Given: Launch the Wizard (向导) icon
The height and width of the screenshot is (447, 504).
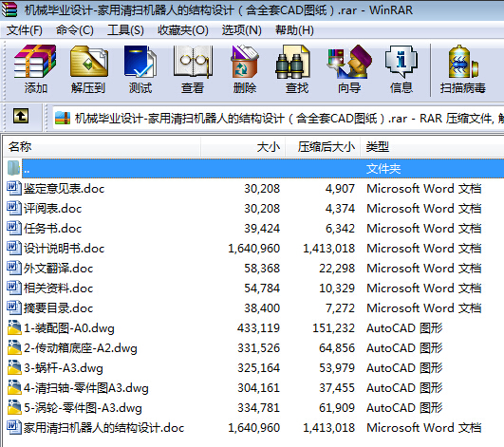Looking at the screenshot, I should [349, 61].
